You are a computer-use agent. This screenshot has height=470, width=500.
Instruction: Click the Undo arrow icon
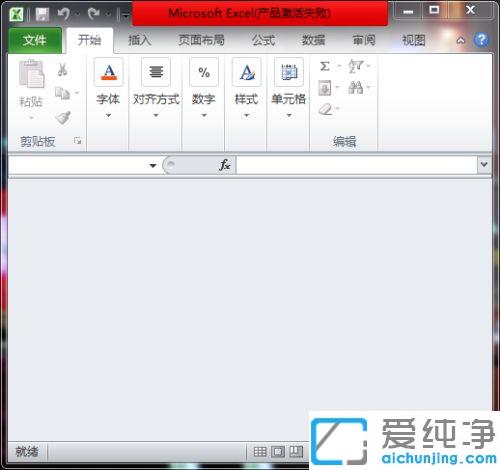click(64, 14)
